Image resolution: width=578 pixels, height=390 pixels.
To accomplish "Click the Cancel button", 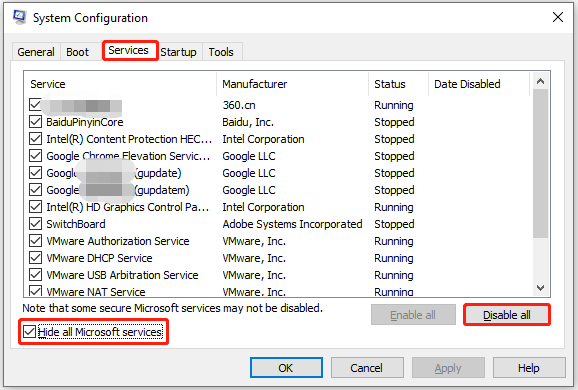I will (367, 368).
